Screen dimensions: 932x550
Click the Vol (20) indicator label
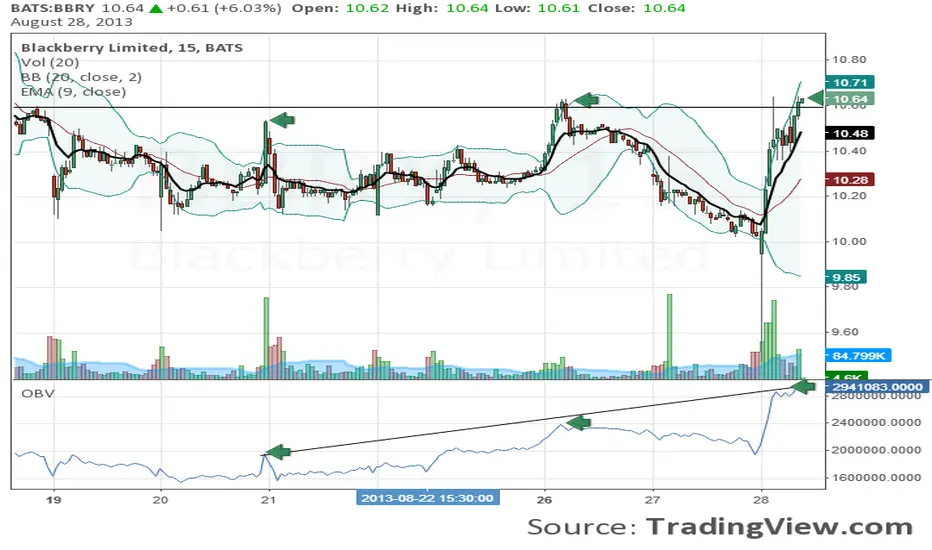pyautogui.click(x=50, y=62)
